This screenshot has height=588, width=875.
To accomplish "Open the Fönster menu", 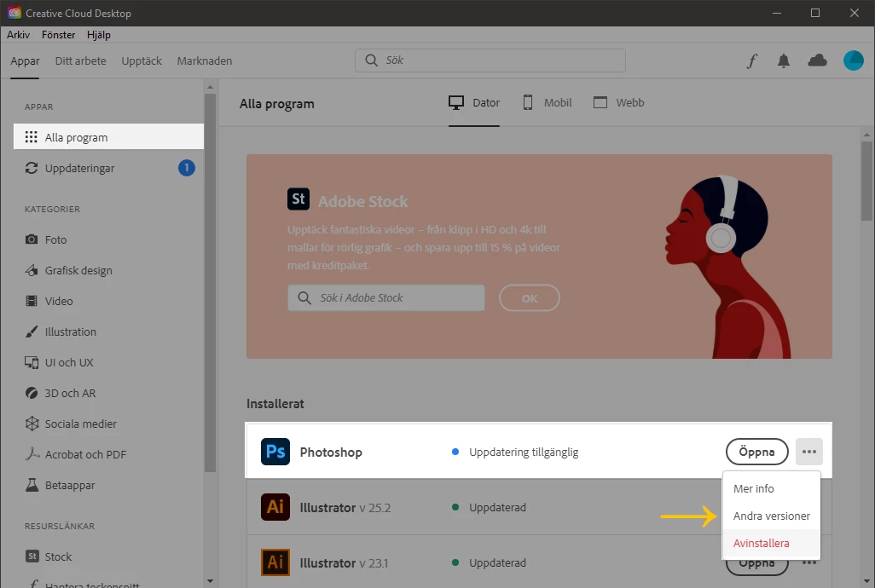I will coord(58,35).
